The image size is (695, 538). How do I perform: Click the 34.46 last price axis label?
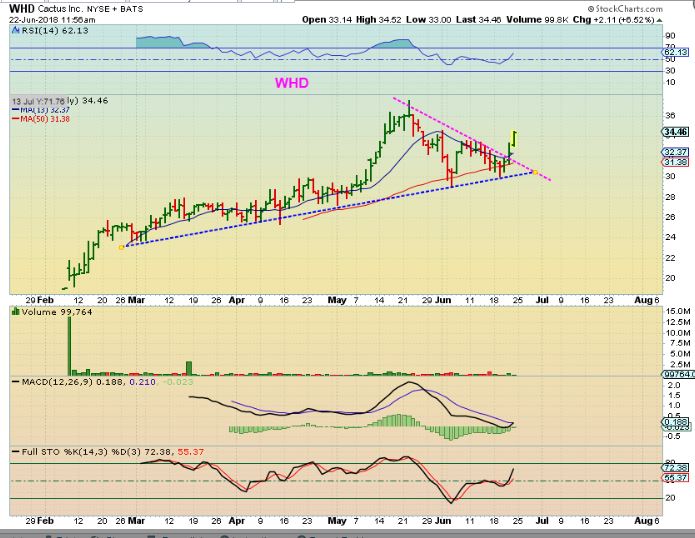[x=675, y=131]
